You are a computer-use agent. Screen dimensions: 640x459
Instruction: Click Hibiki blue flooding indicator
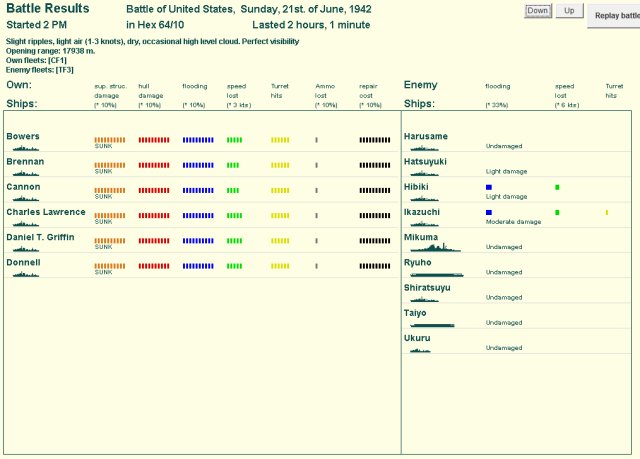pos(489,187)
